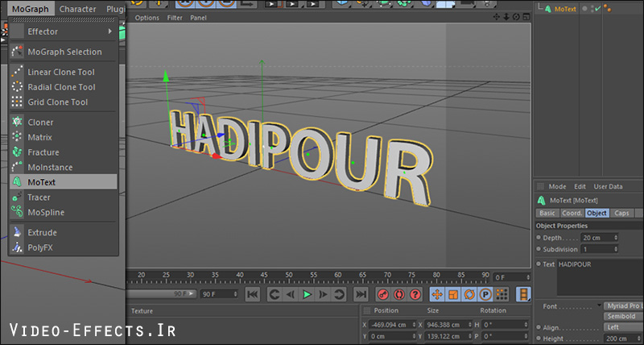Image resolution: width=644 pixels, height=345 pixels.
Task: Click the Matrix object icon
Action: point(17,137)
